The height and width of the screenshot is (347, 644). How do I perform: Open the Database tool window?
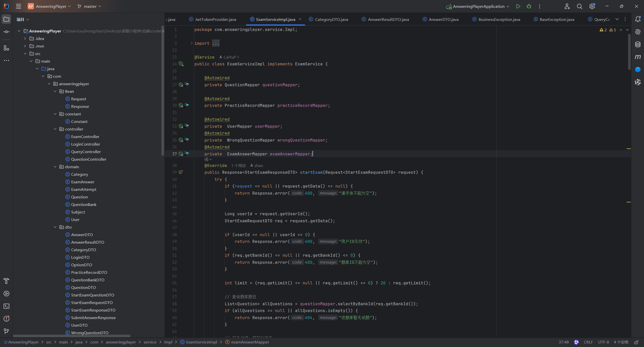click(x=638, y=45)
